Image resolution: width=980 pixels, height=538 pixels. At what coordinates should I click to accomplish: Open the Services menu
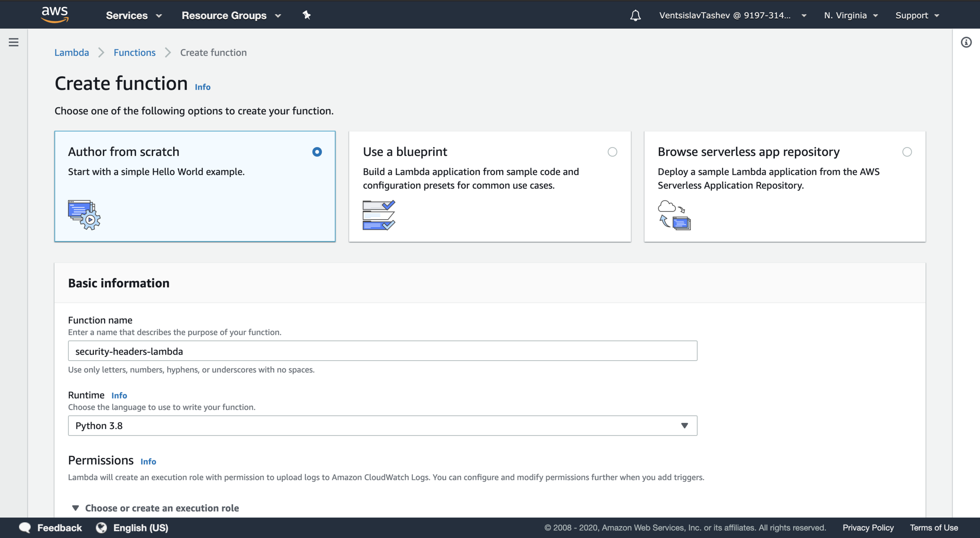point(133,16)
